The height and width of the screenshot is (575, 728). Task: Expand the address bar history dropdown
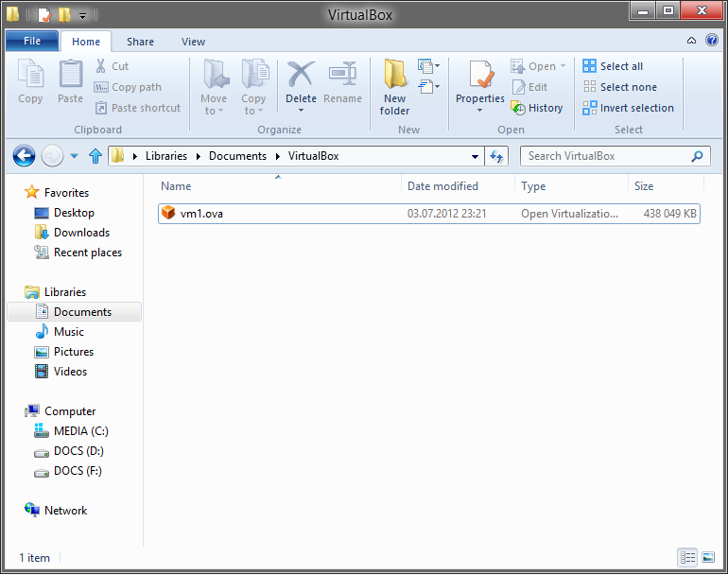(475, 157)
